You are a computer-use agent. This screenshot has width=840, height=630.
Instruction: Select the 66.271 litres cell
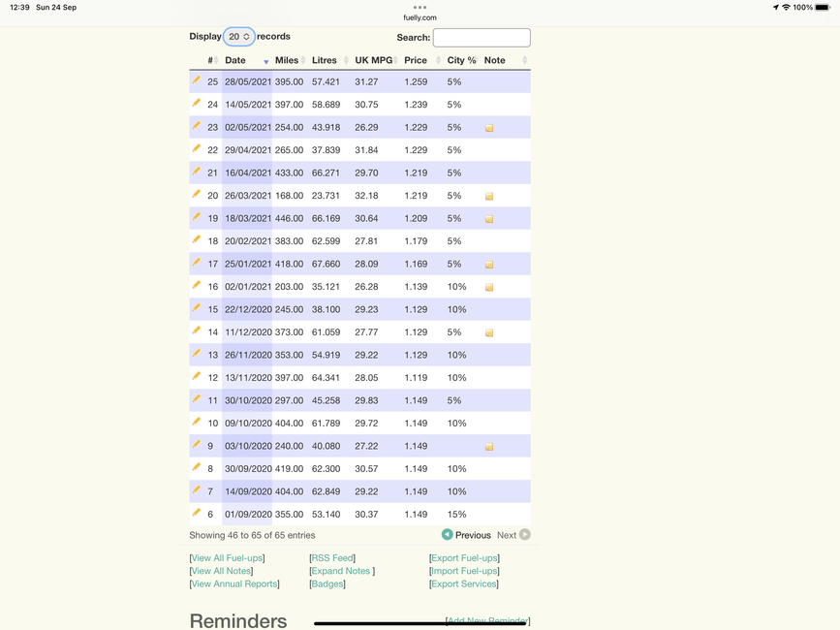(x=326, y=173)
